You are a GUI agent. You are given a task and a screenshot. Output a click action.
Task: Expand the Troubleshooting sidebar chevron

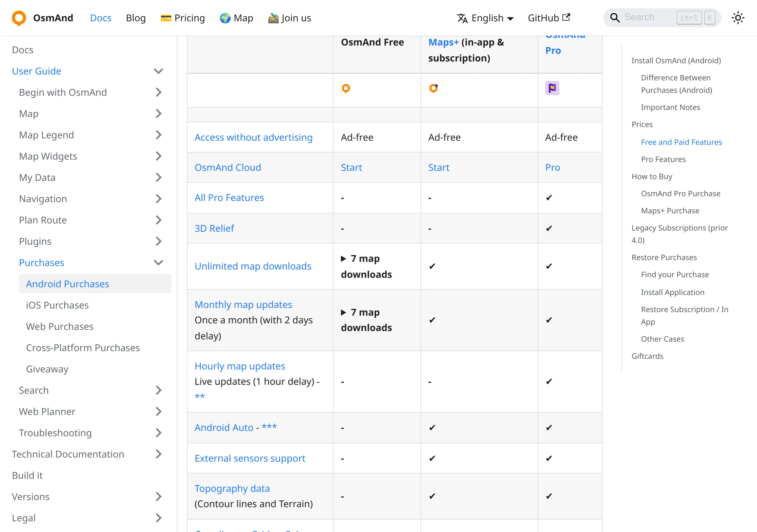[x=158, y=433]
